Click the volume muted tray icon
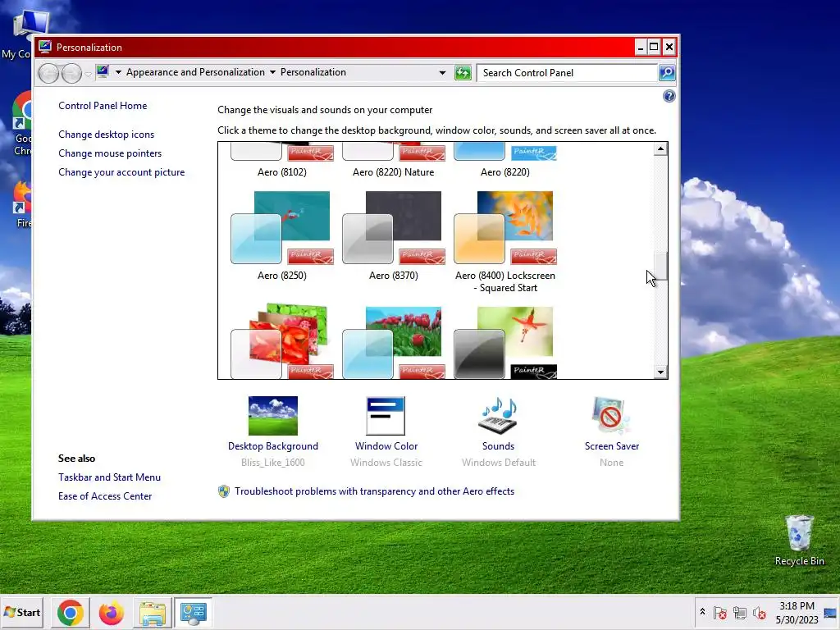This screenshot has width=840, height=630. (759, 613)
